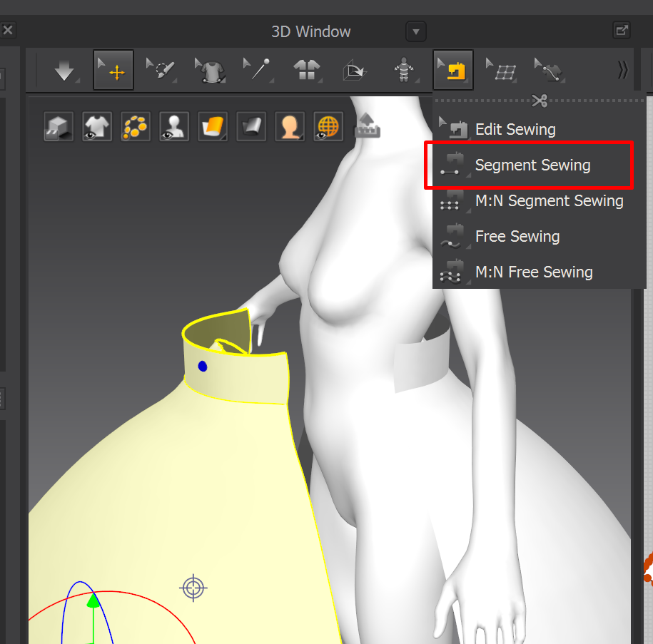The height and width of the screenshot is (644, 653).
Task: Choose M:N Segment Sewing option
Action: pyautogui.click(x=539, y=201)
